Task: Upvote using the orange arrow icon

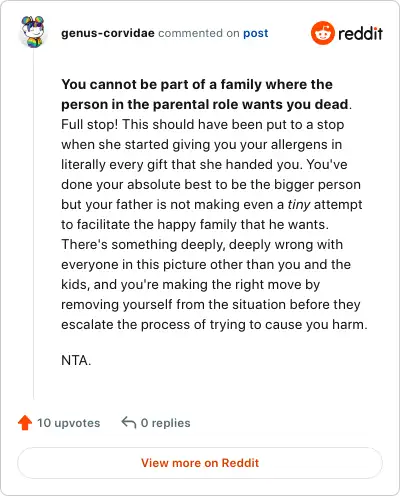Action: pos(25,423)
